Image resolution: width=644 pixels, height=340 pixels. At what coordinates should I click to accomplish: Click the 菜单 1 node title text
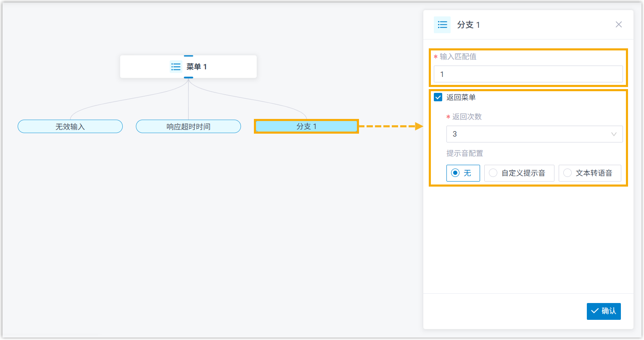click(x=197, y=67)
